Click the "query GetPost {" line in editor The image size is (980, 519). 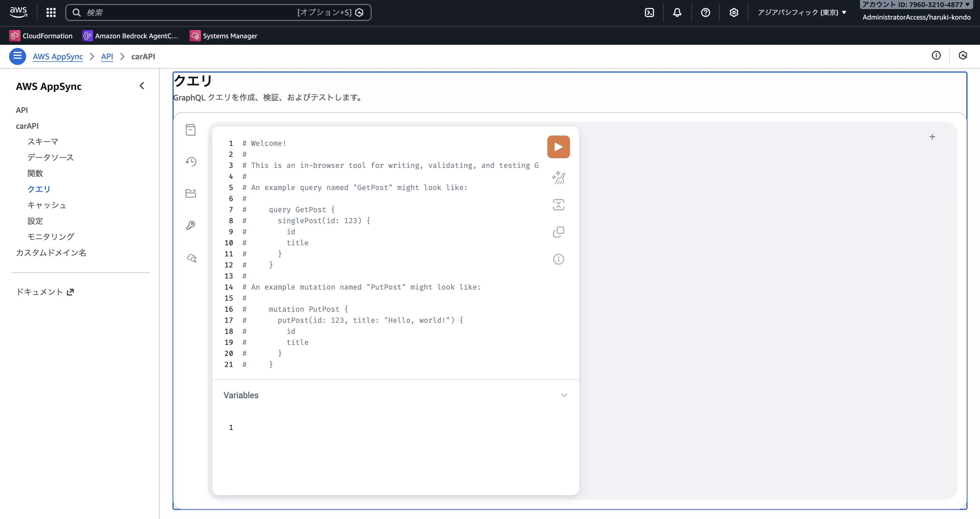302,210
